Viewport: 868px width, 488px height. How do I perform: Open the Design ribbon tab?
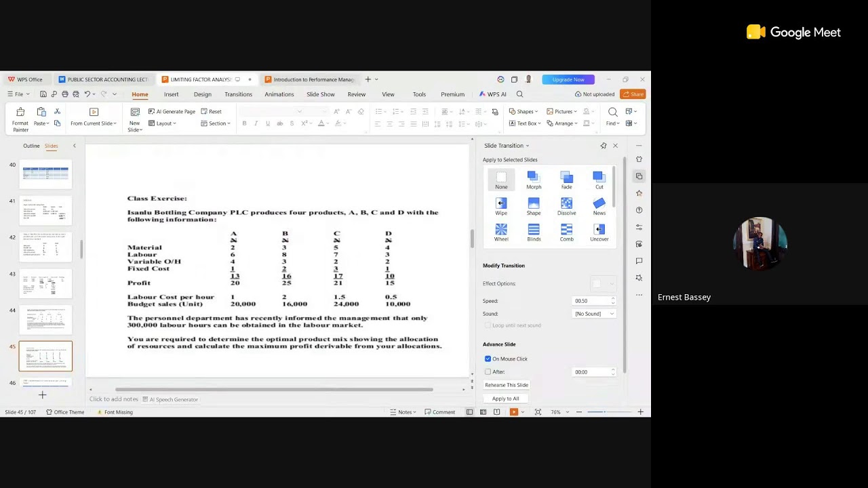pyautogui.click(x=203, y=94)
